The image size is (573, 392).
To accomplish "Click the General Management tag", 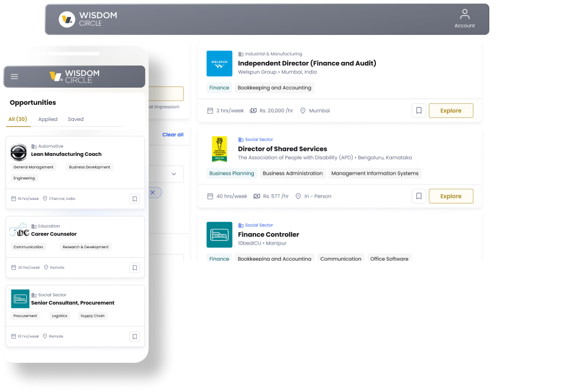I will point(33,167).
